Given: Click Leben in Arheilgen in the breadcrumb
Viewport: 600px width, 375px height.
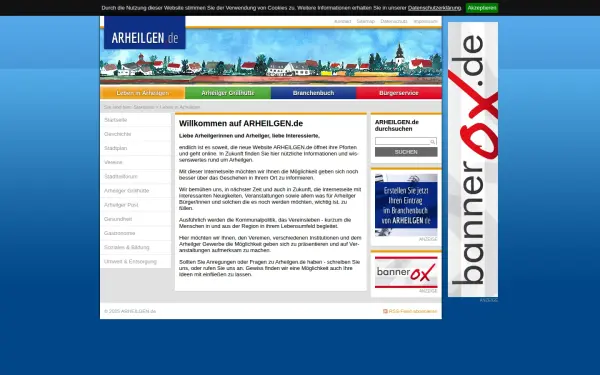Looking at the screenshot, I should tap(180, 107).
